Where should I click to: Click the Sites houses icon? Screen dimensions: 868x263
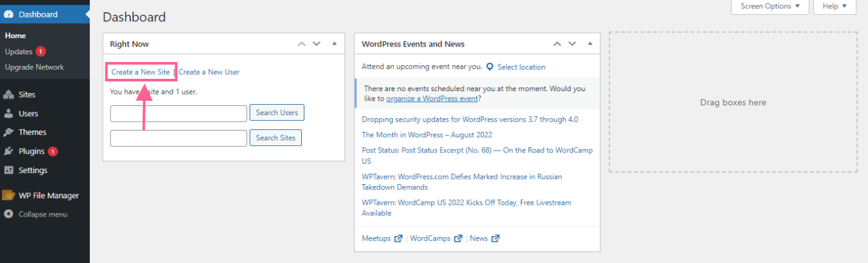point(8,94)
